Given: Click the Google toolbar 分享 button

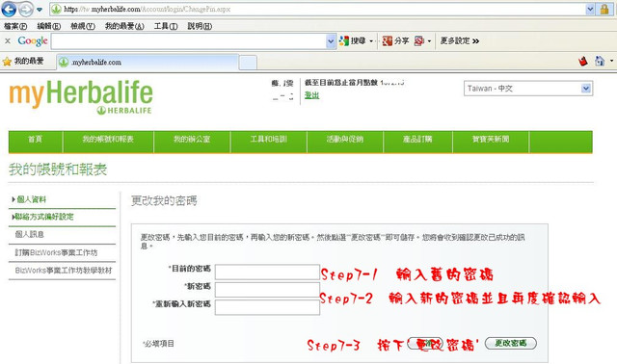Looking at the screenshot, I should (395, 40).
